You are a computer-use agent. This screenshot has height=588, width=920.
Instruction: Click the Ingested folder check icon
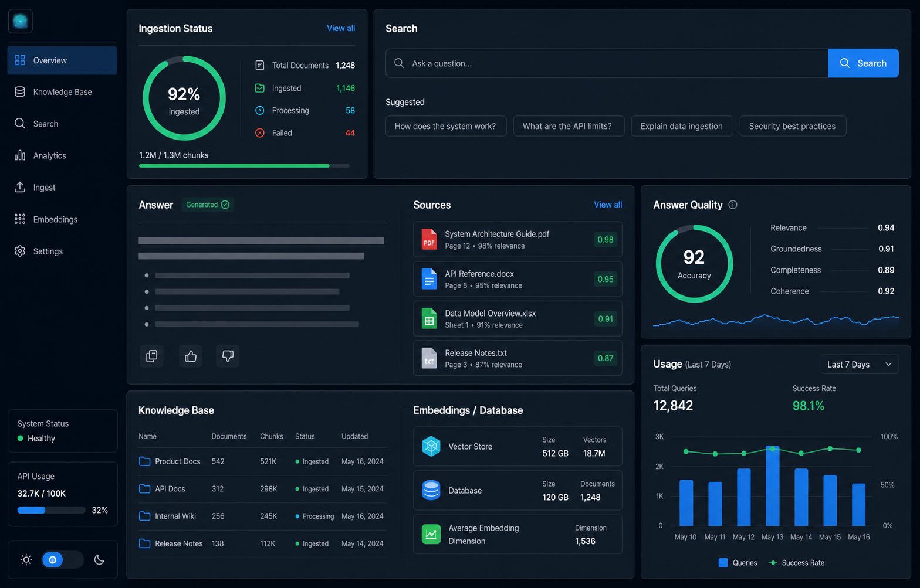point(260,88)
